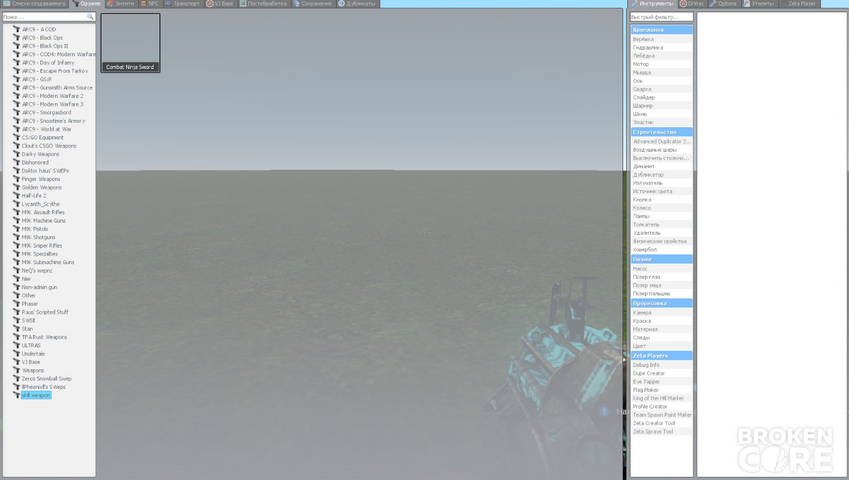
Task: Click the gun icon beside ARC9 - Modern Warfare 2
Action: pyautogui.click(x=16, y=96)
